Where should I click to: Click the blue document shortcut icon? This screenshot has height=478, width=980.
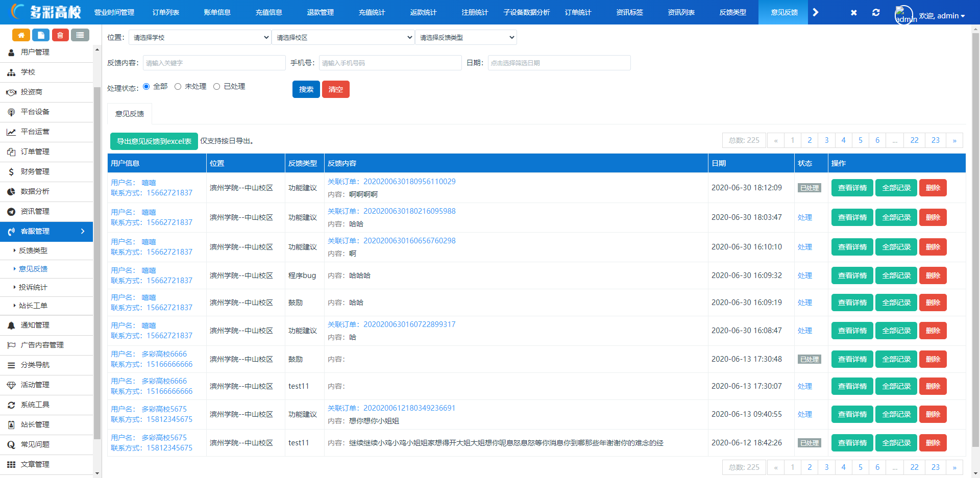pos(41,35)
